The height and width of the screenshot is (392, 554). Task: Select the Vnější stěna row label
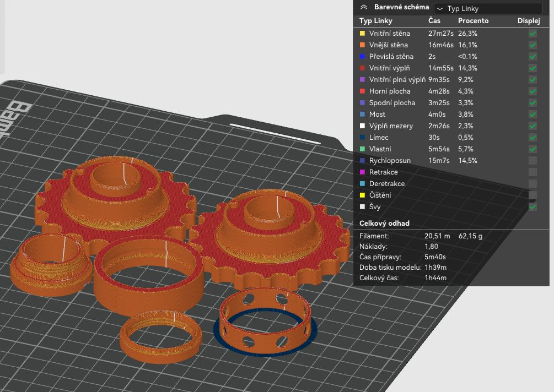coord(388,45)
